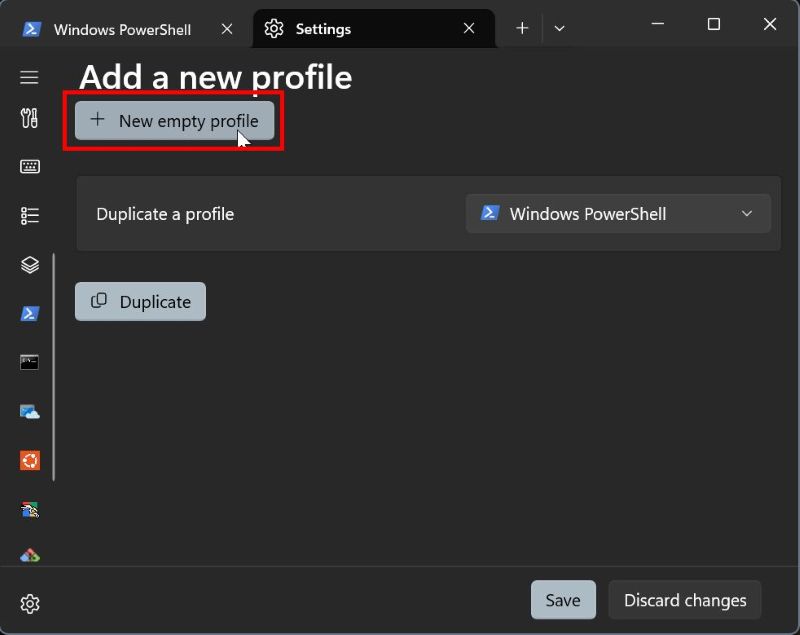This screenshot has width=800, height=635.
Task: Click the gear icon at sidebar bottom
Action: coord(29,604)
